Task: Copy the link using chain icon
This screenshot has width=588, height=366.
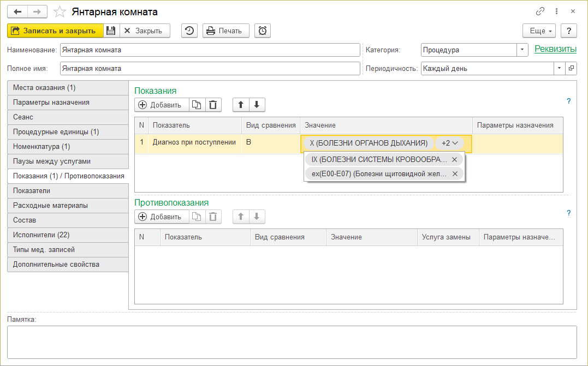Action: pos(540,11)
